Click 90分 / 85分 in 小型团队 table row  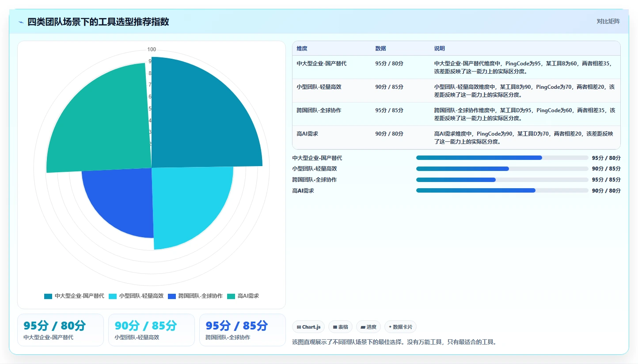(x=389, y=87)
